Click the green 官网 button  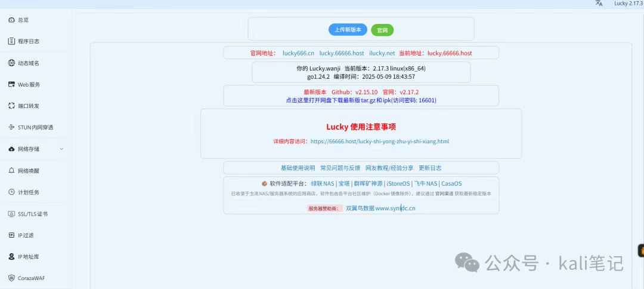coord(382,30)
